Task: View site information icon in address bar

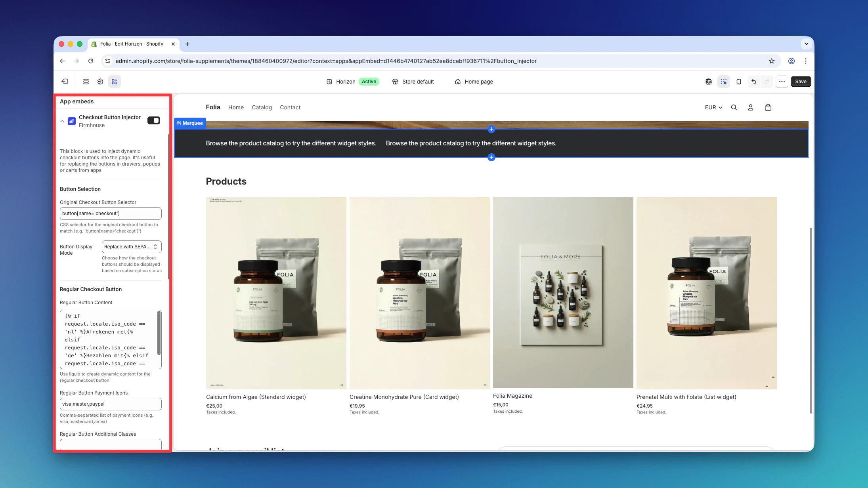Action: [108, 61]
